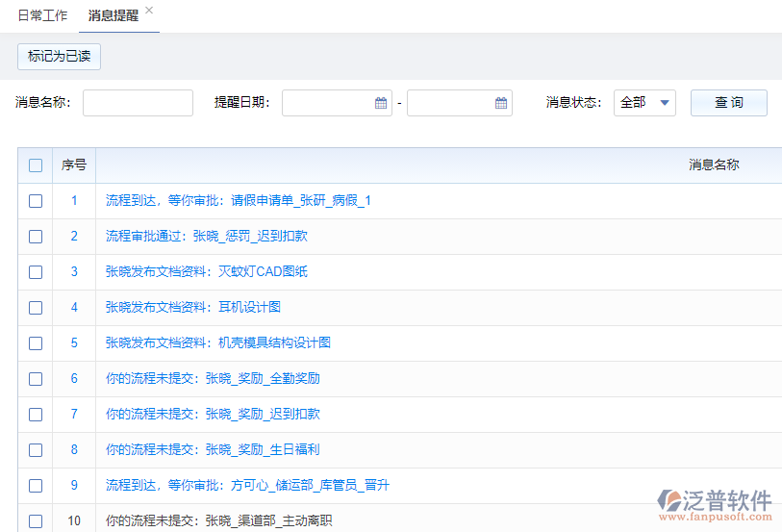
Task: Open end date calendar picker icon
Action: click(x=501, y=103)
